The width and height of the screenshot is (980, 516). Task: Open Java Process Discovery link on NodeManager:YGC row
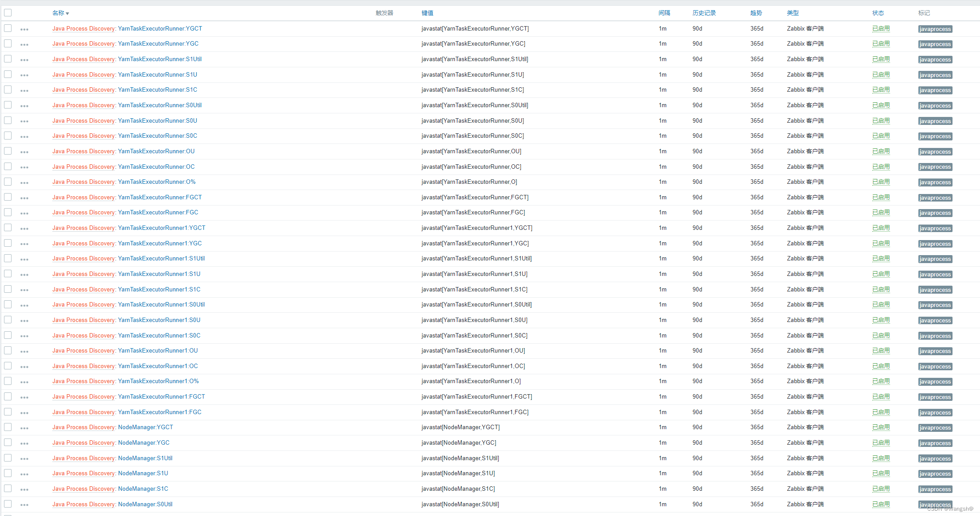[84, 443]
